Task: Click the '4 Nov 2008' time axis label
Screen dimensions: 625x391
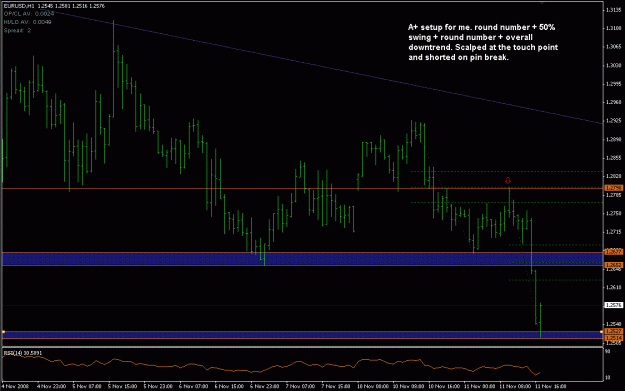Action: 16,386
